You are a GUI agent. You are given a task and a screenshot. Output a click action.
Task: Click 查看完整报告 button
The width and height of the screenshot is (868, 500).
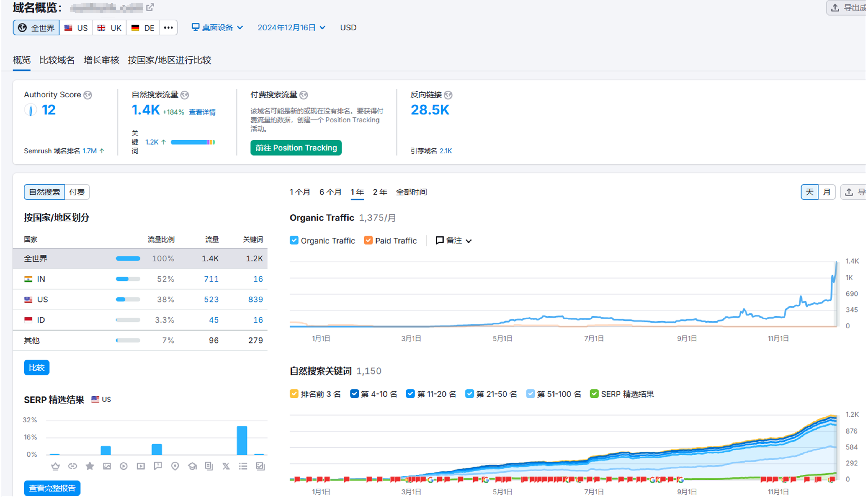pyautogui.click(x=52, y=489)
